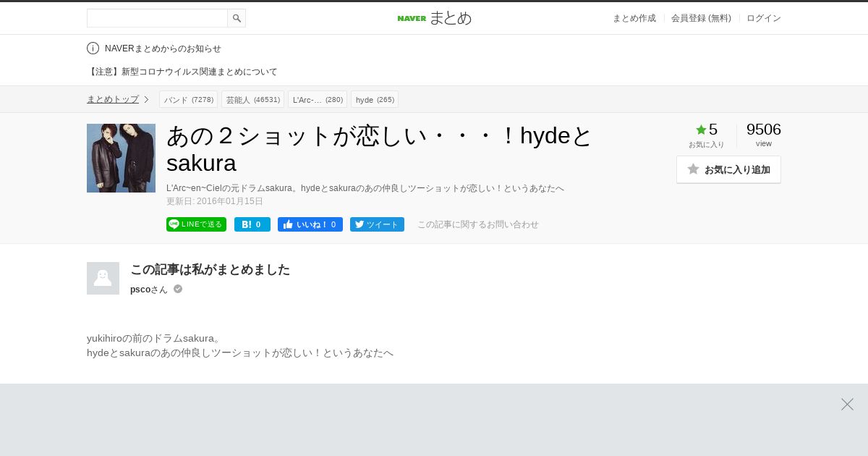This screenshot has width=868, height=456.
Task: Select the バンド (7278) tag
Action: pos(188,99)
